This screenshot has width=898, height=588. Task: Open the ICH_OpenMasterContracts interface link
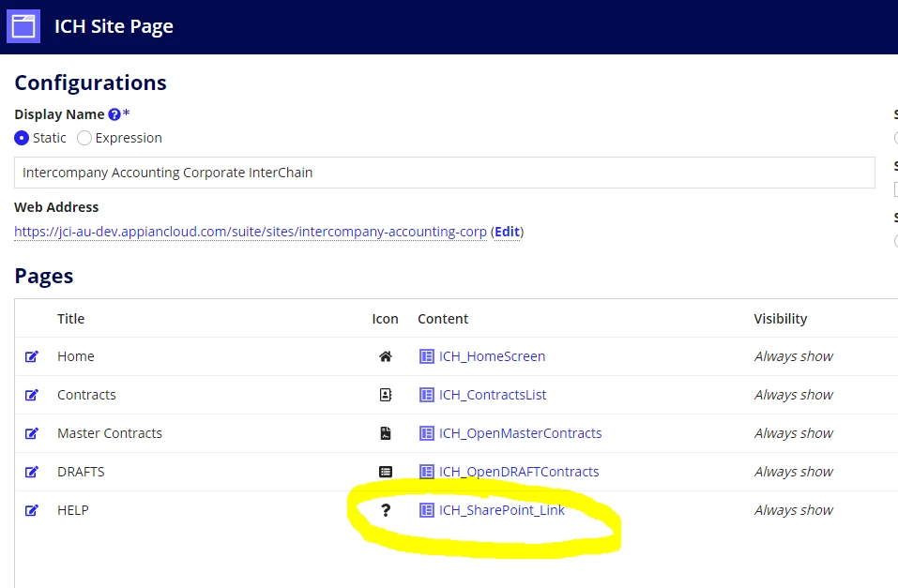pos(521,433)
